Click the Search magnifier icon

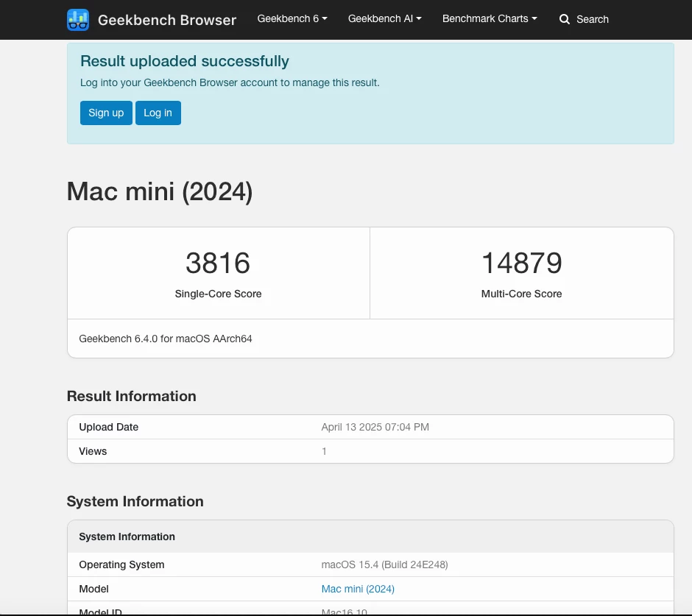coord(565,19)
